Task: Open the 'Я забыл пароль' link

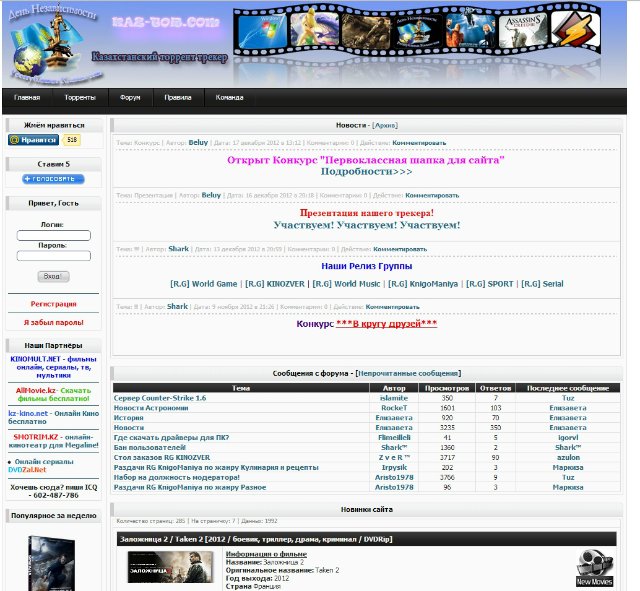Action: coord(53,323)
